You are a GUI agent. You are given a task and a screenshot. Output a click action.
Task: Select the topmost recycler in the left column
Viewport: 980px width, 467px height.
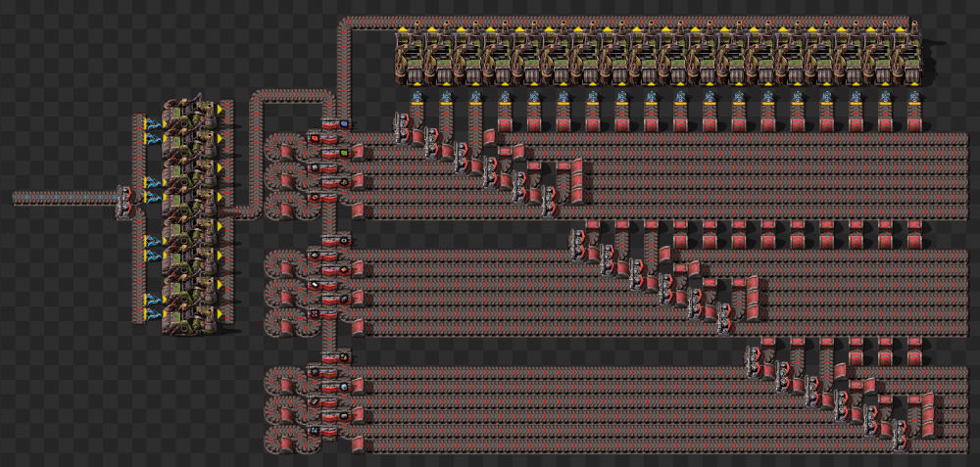point(189,116)
